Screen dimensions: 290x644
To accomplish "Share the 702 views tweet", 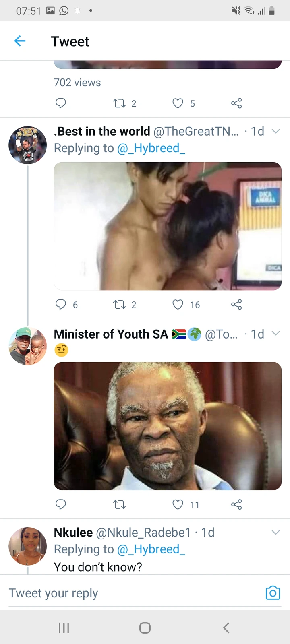I will tap(236, 103).
